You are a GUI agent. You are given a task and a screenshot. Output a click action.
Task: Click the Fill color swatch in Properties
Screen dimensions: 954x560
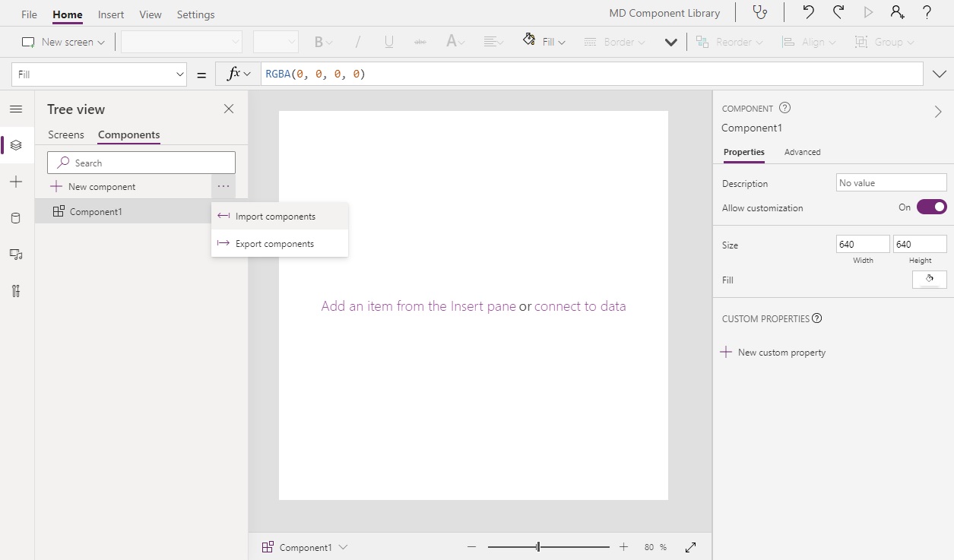[929, 280]
